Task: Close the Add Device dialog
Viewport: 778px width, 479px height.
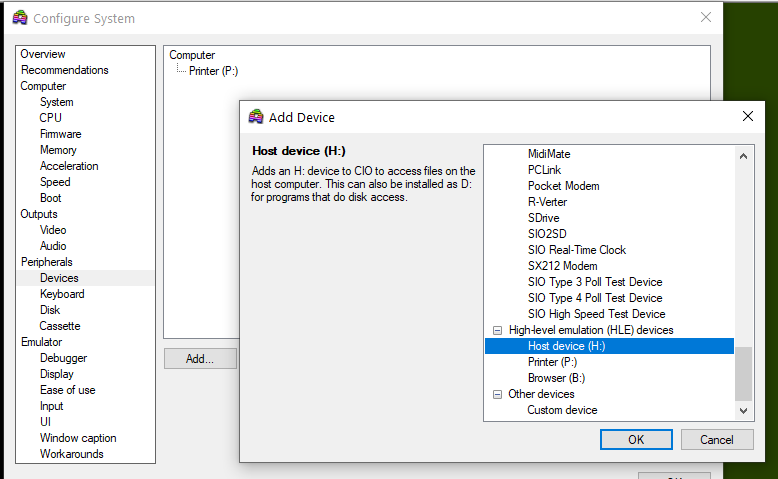Action: click(x=746, y=117)
